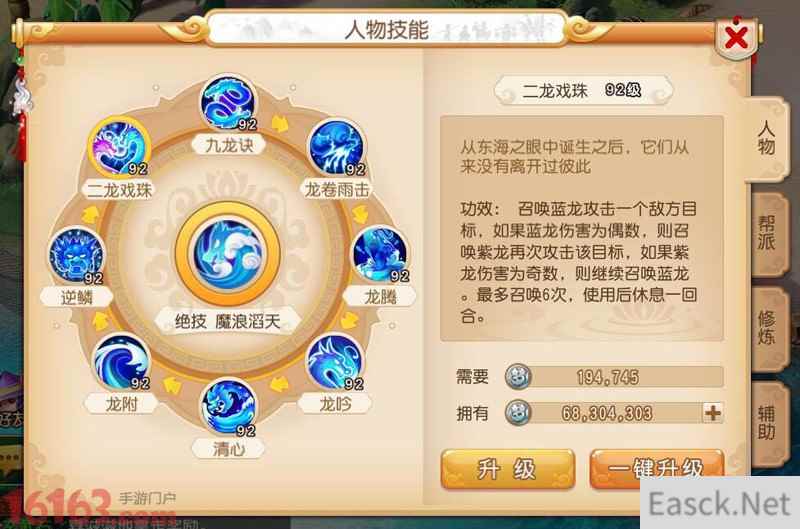
Task: Open the central 魔浪滔天 ultimate skill
Action: 228,254
